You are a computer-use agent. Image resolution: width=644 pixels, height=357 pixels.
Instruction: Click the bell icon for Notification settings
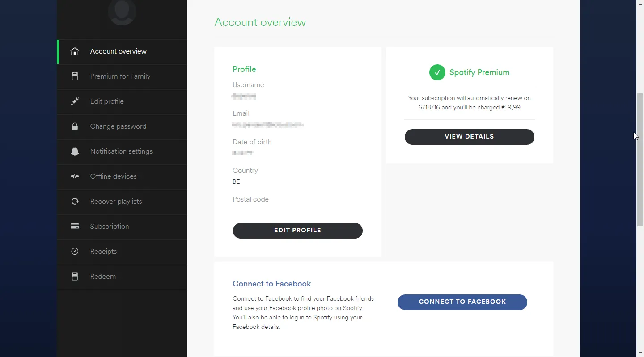click(x=75, y=151)
